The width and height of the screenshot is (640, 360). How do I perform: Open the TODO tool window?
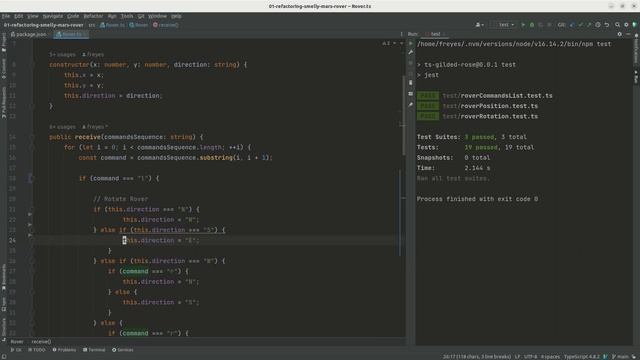point(37,350)
